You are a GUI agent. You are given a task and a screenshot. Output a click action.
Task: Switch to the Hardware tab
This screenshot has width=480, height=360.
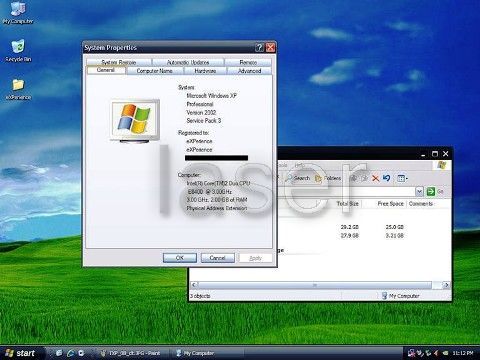(x=205, y=71)
